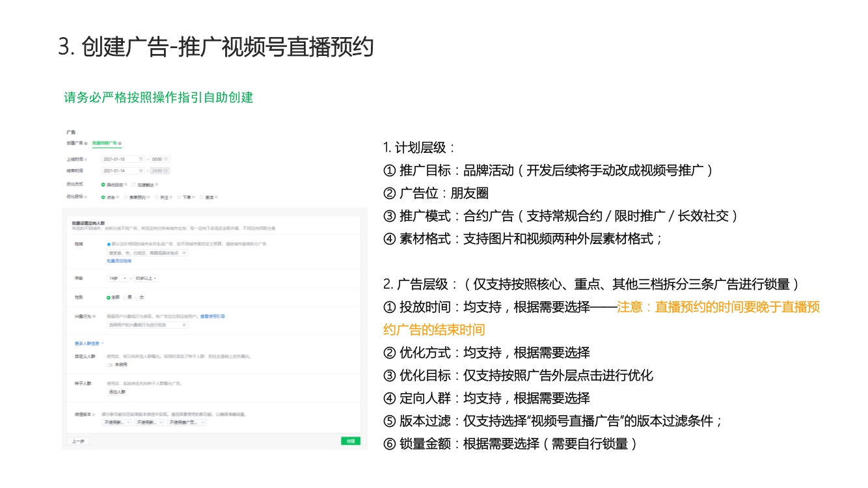Open calendar icon in 结束时间 date field
The width and height of the screenshot is (868, 488).
tap(141, 171)
